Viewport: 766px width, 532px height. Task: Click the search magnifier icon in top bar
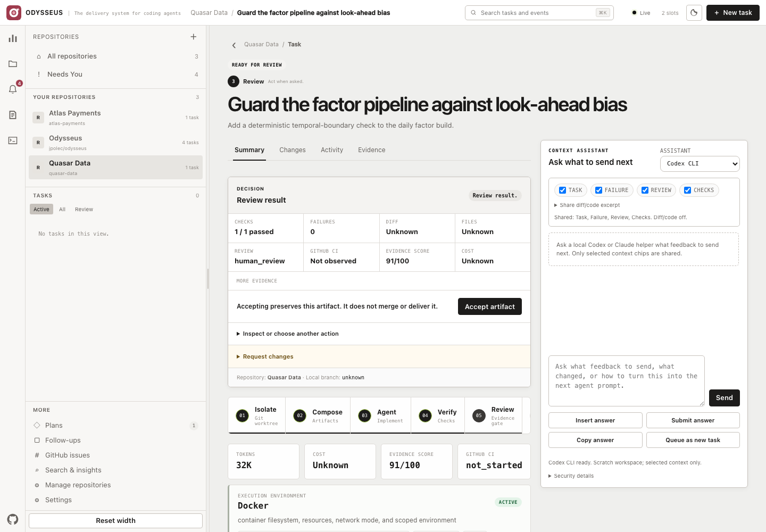pos(473,13)
